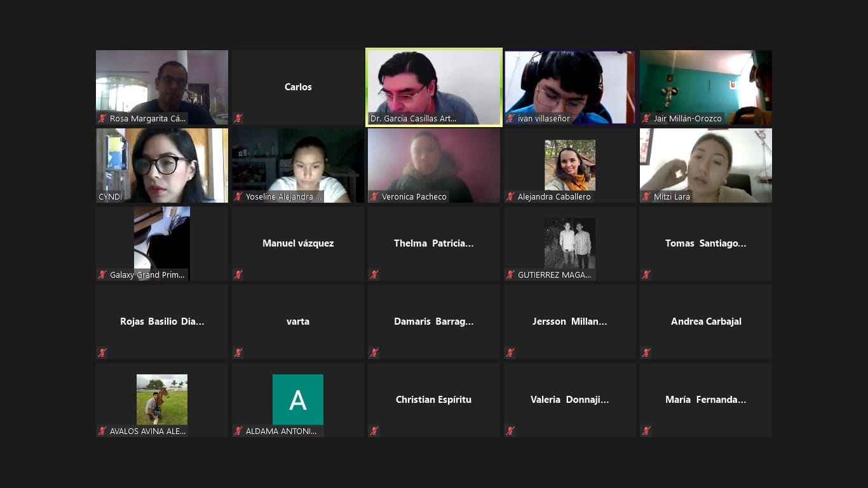Click muted mic icon on Christian Espíritu tile
868x488 pixels.
pos(374,431)
